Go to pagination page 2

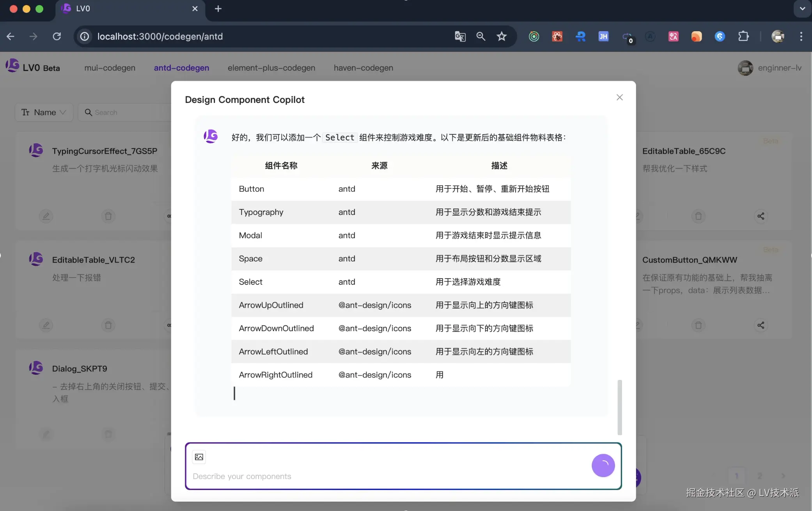pyautogui.click(x=759, y=476)
